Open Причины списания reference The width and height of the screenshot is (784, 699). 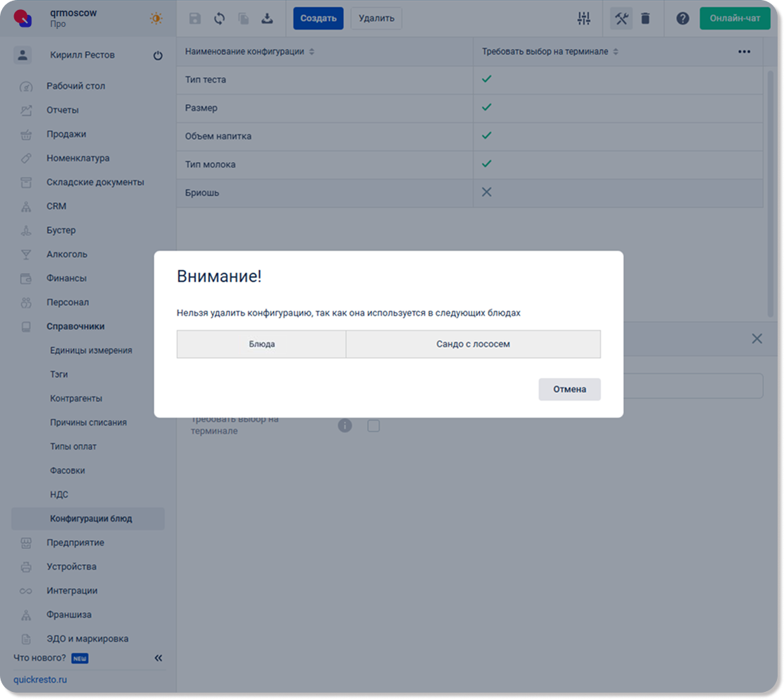[88, 423]
